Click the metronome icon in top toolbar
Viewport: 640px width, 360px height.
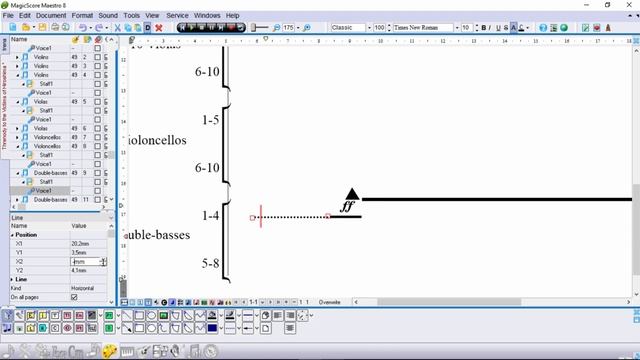pos(608,27)
